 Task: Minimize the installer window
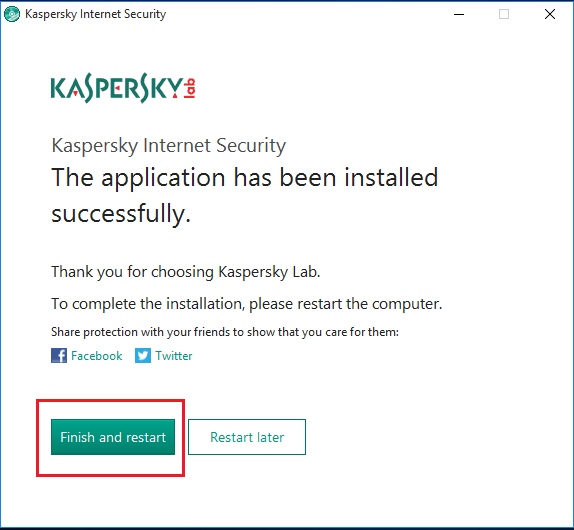[459, 14]
